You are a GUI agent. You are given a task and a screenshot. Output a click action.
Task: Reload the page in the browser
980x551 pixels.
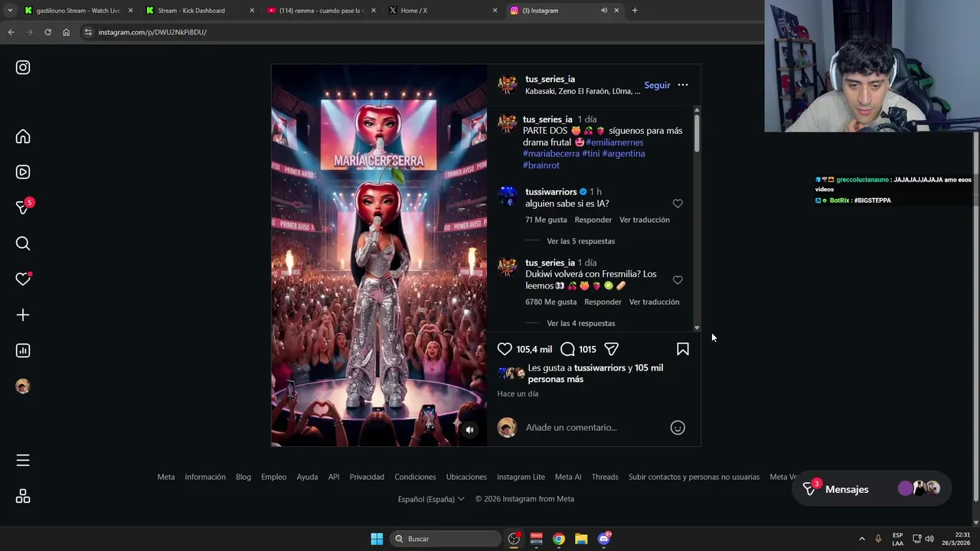point(47,32)
